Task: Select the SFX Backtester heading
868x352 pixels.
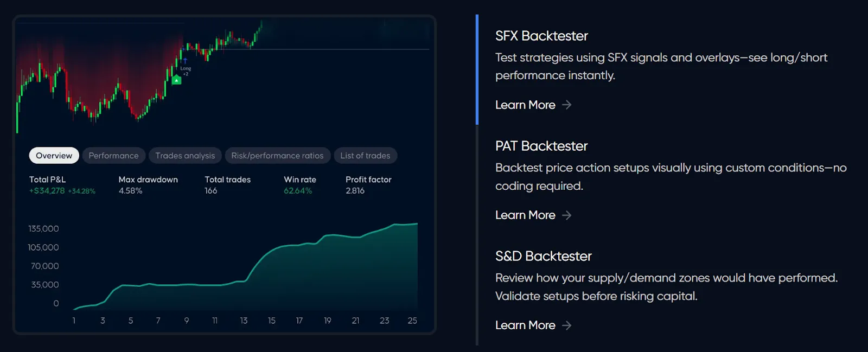Action: [x=541, y=36]
